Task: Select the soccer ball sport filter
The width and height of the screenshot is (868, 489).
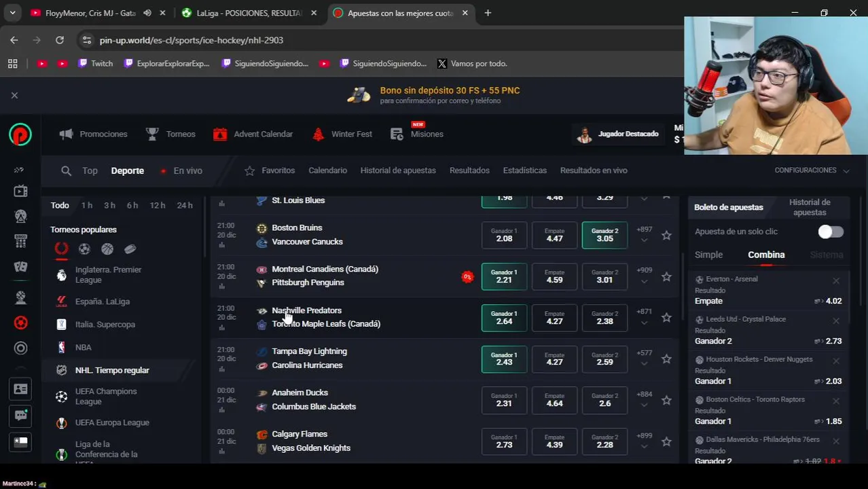Action: pos(84,249)
